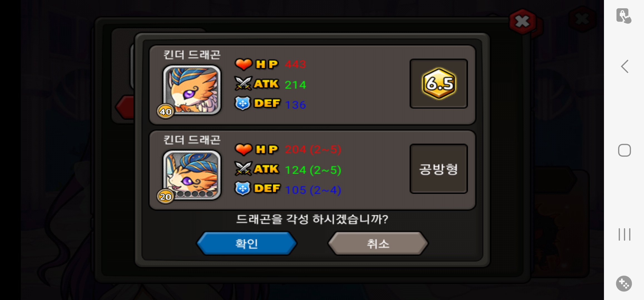Close the dialog with the red X
The height and width of the screenshot is (300, 644).
522,22
